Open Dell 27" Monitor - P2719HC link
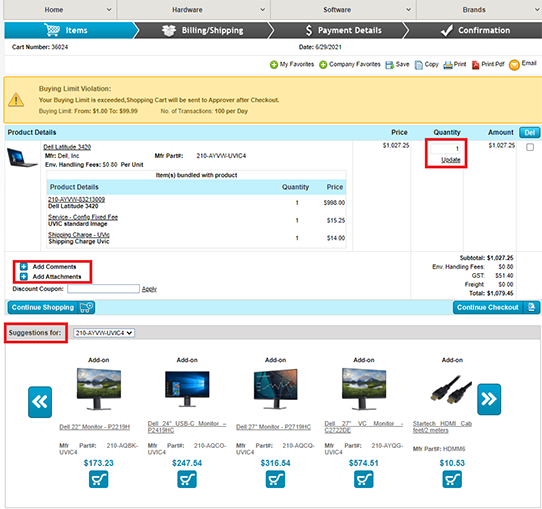542x509 pixels. point(273,427)
